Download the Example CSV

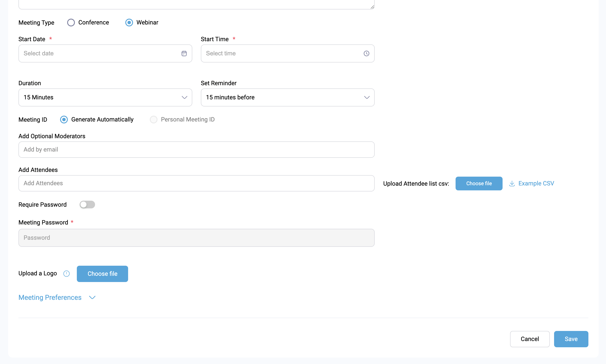click(536, 184)
